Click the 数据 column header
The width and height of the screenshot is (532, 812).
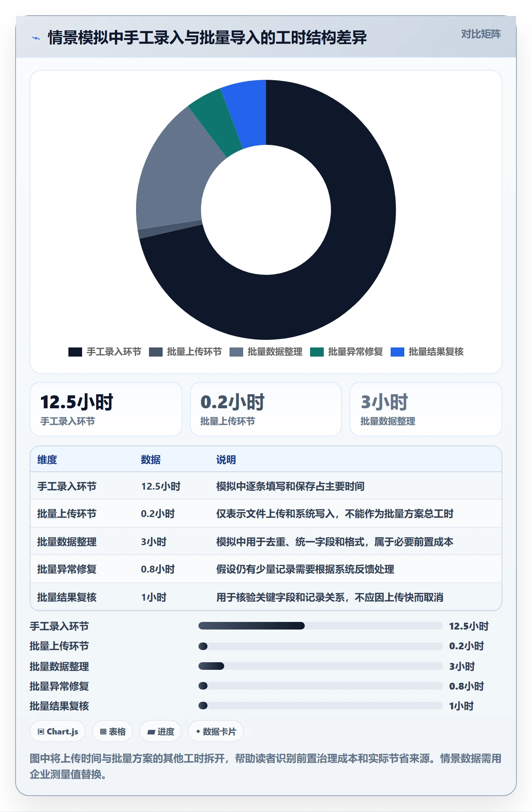point(151,460)
